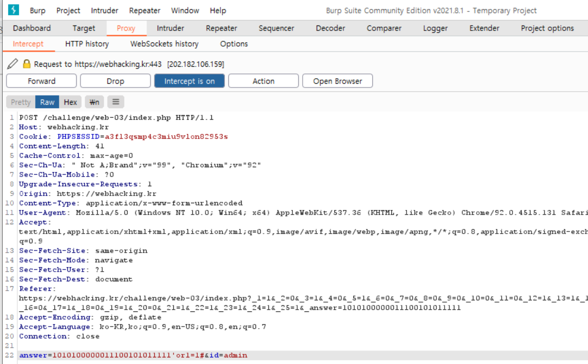Select the Proxy tab
The image size is (588, 364).
[126, 28]
